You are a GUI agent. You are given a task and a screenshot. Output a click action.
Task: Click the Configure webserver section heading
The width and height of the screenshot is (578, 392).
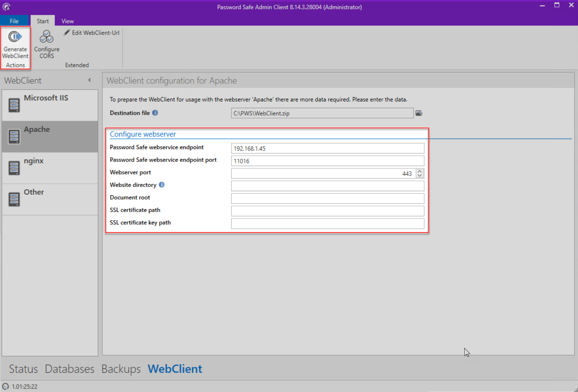(143, 134)
